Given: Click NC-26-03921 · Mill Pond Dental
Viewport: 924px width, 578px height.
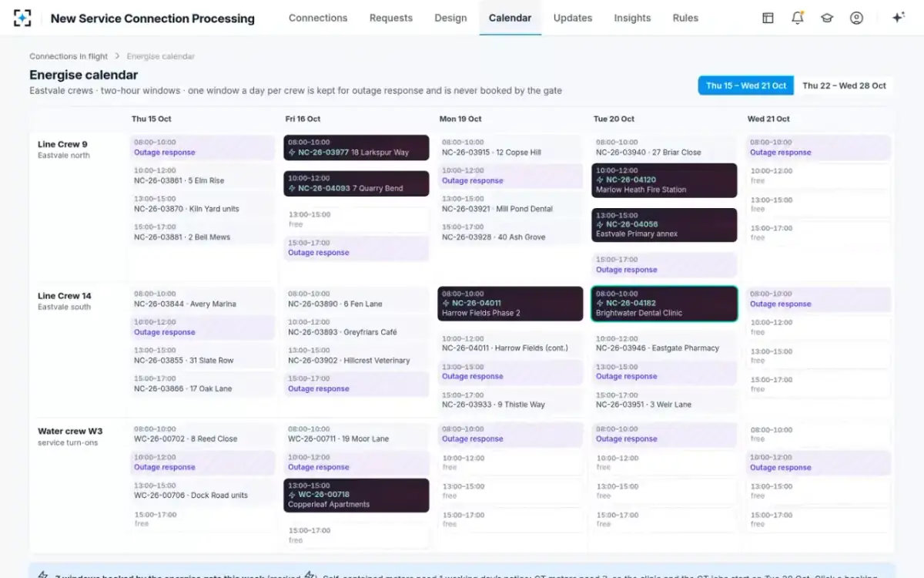Looking at the screenshot, I should click(x=511, y=204).
